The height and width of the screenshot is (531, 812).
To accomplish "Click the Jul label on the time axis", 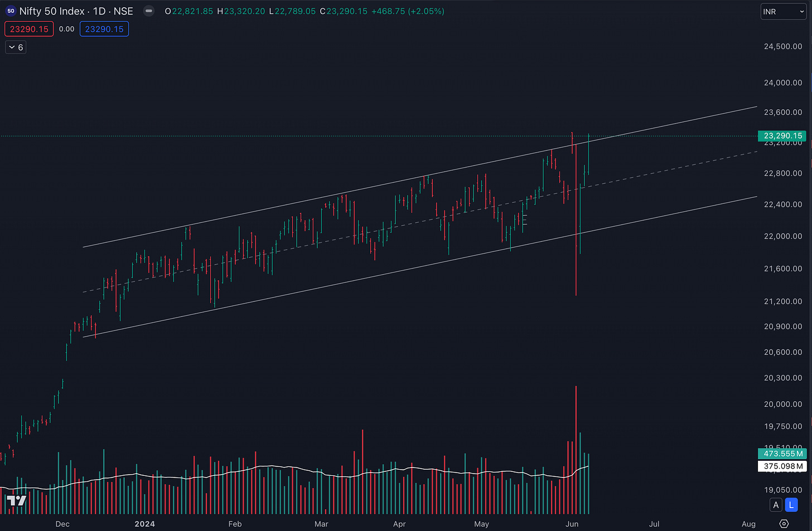I will pyautogui.click(x=654, y=524).
